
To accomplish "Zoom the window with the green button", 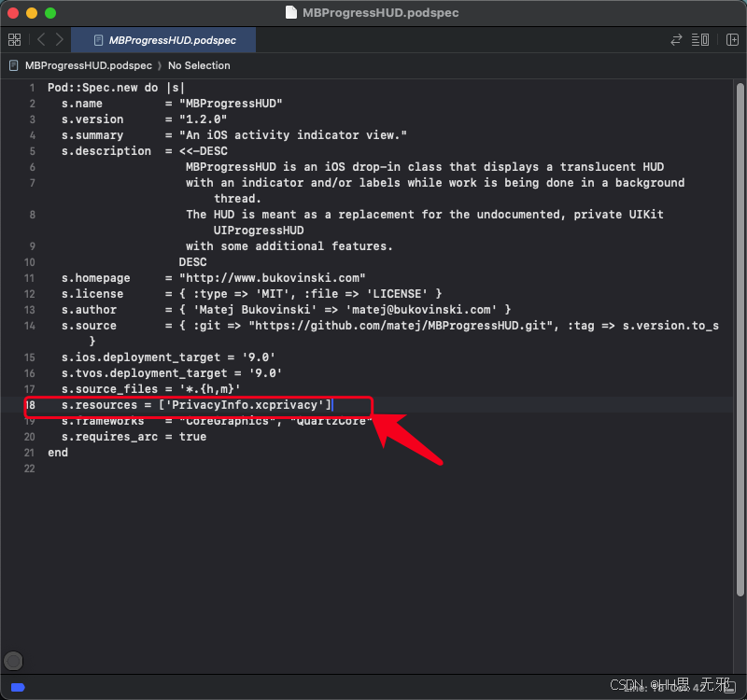I will point(50,13).
